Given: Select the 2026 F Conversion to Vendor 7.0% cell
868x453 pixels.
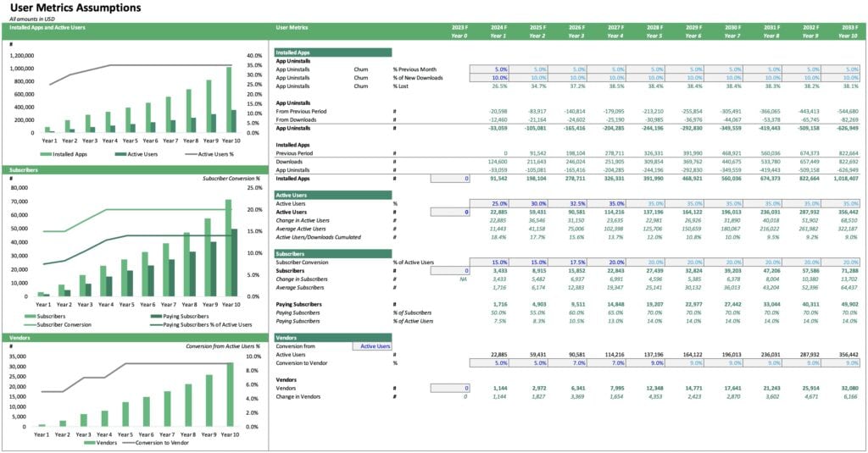Looking at the screenshot, I should (567, 363).
